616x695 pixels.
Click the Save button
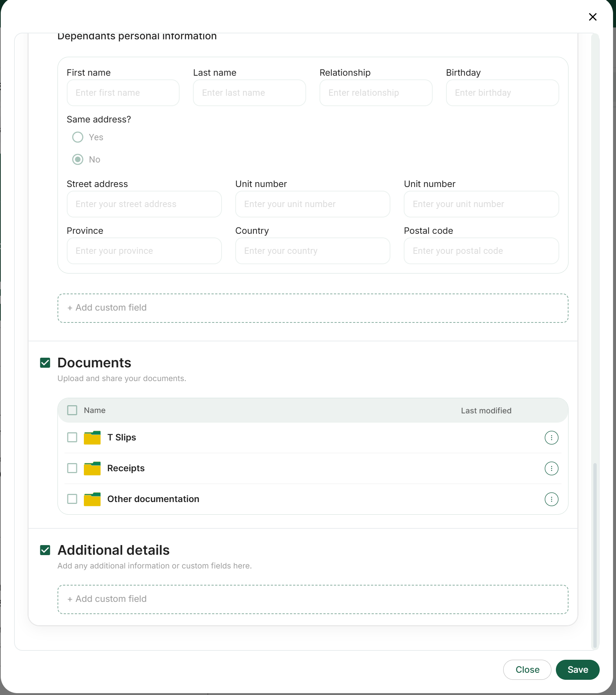pos(577,670)
